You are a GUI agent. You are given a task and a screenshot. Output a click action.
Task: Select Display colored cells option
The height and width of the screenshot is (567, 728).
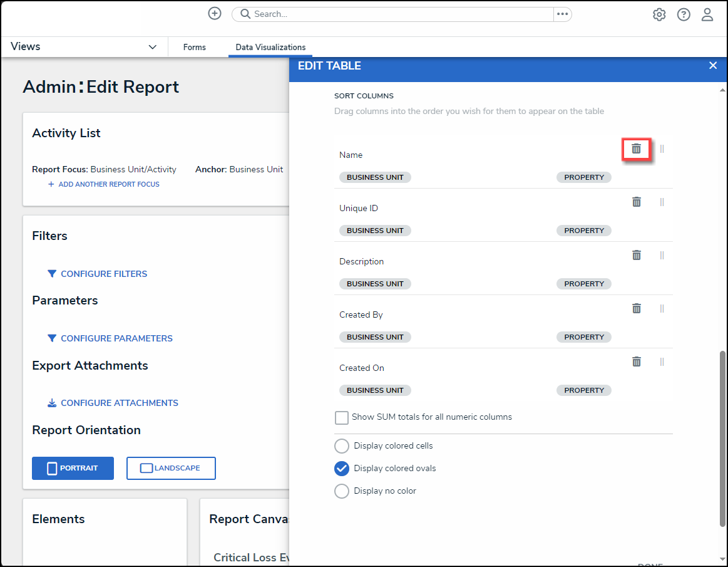(x=342, y=446)
